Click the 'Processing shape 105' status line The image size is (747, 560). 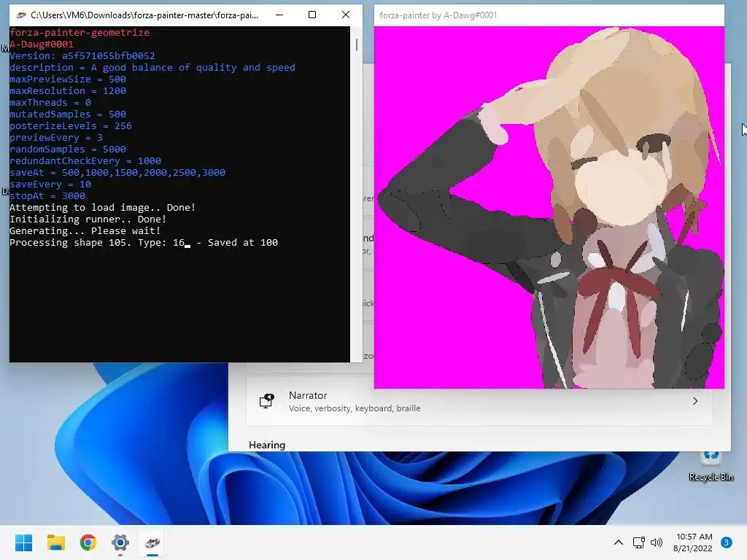144,242
